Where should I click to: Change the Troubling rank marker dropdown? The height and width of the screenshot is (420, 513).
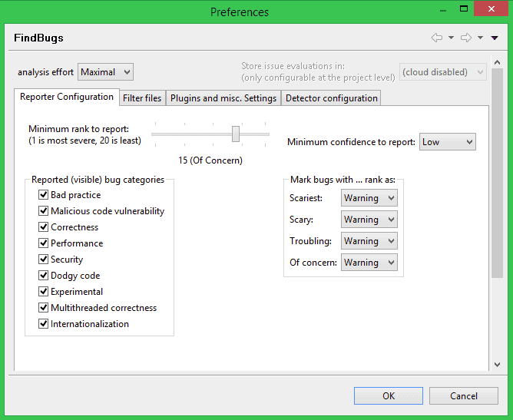[369, 241]
